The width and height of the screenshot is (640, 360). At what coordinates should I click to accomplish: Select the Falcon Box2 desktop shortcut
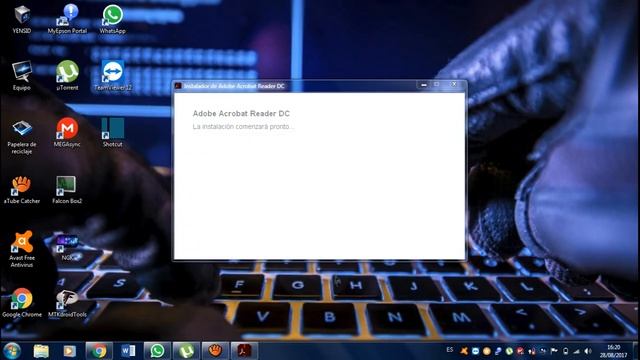tap(67, 189)
